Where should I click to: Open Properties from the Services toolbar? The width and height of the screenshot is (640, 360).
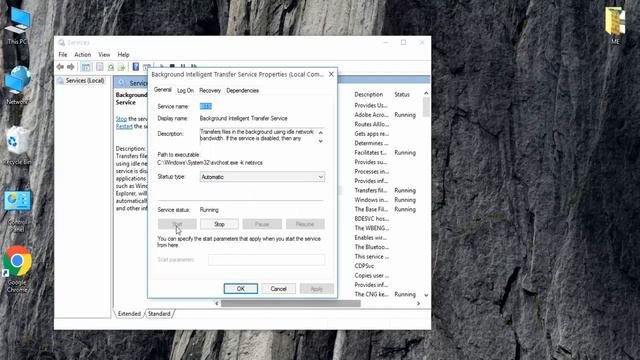click(x=100, y=67)
